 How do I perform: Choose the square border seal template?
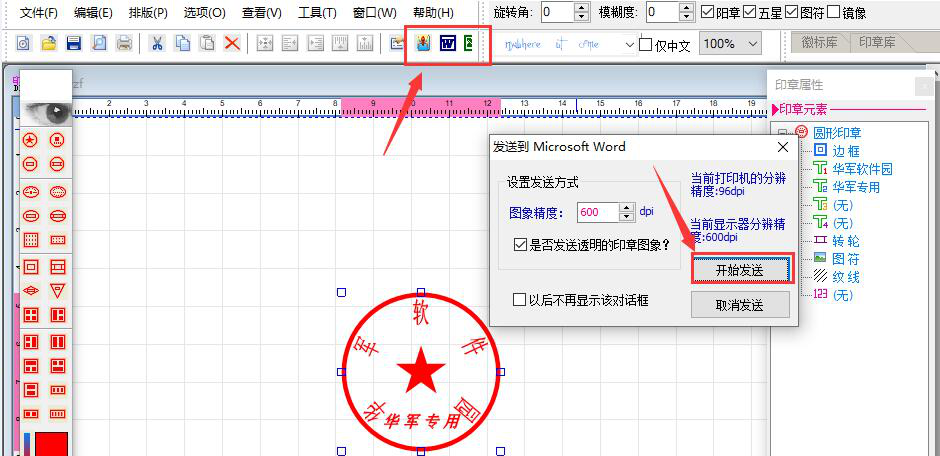coord(31,267)
